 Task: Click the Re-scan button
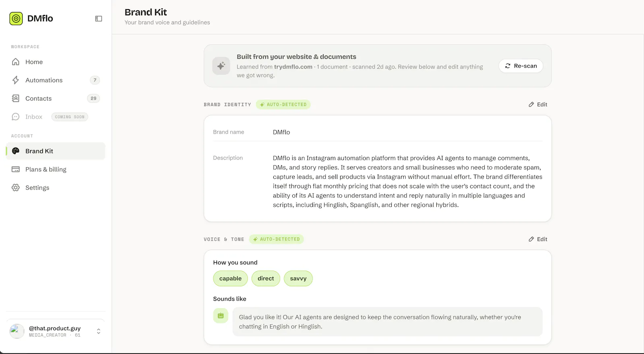click(x=521, y=66)
